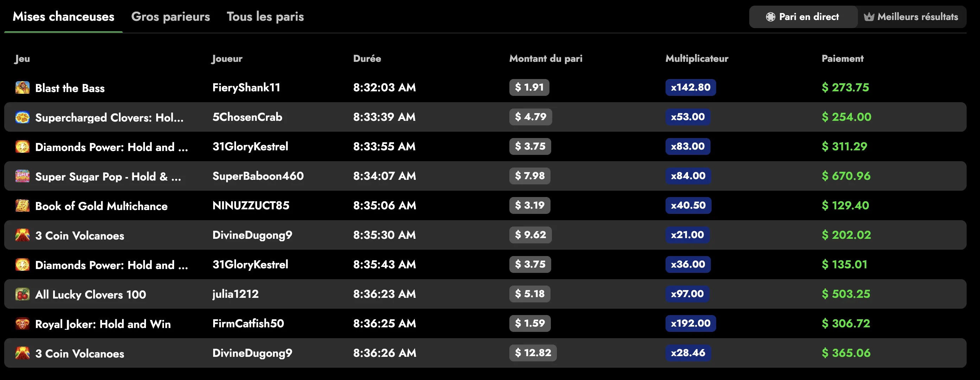Click the All Lucky Clovers 100 cherry icon
Viewport: 980px width, 380px height.
pos(23,294)
